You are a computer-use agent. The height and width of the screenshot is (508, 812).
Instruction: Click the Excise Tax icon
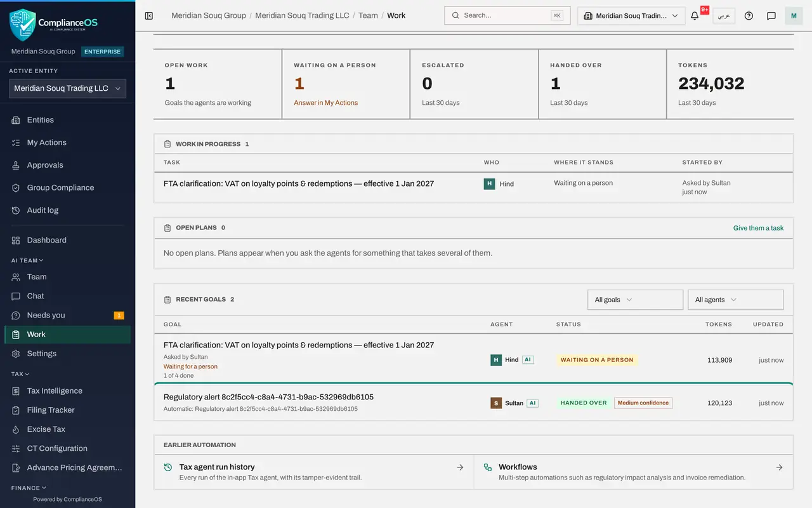(16, 429)
